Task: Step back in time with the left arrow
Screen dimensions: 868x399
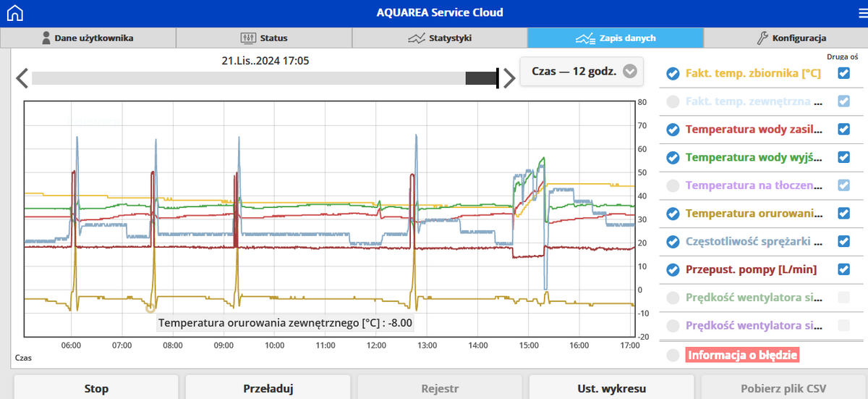Action: click(22, 78)
